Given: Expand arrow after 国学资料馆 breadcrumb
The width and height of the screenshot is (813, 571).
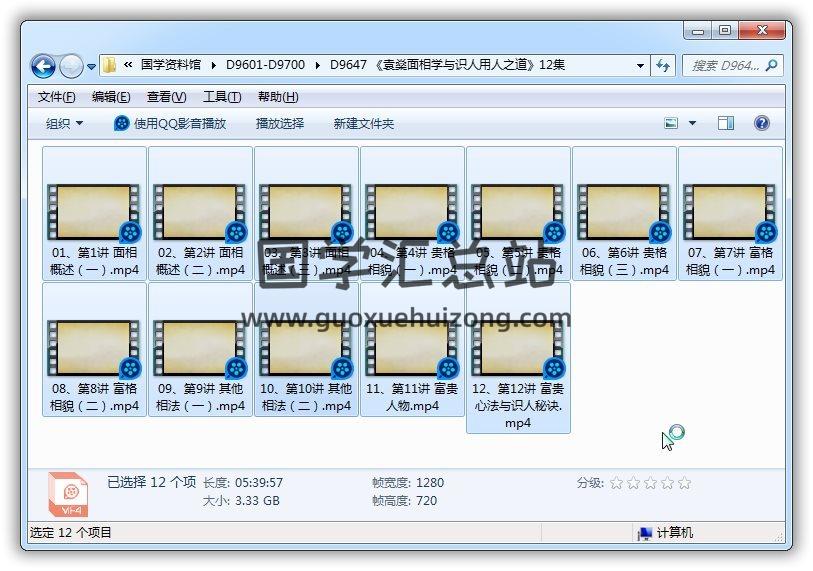Looking at the screenshot, I should tap(214, 65).
